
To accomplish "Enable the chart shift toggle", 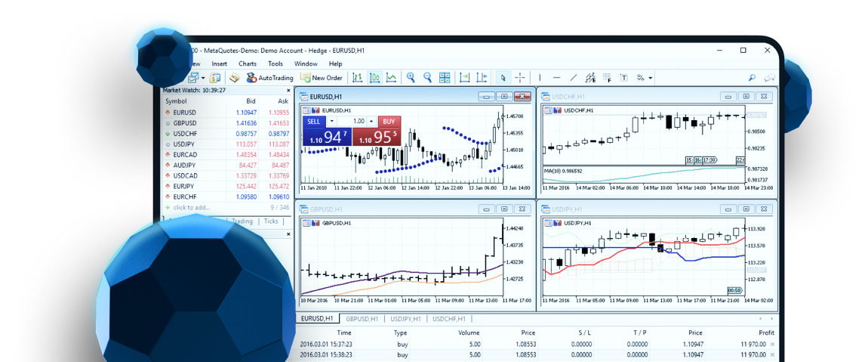I will tap(482, 78).
